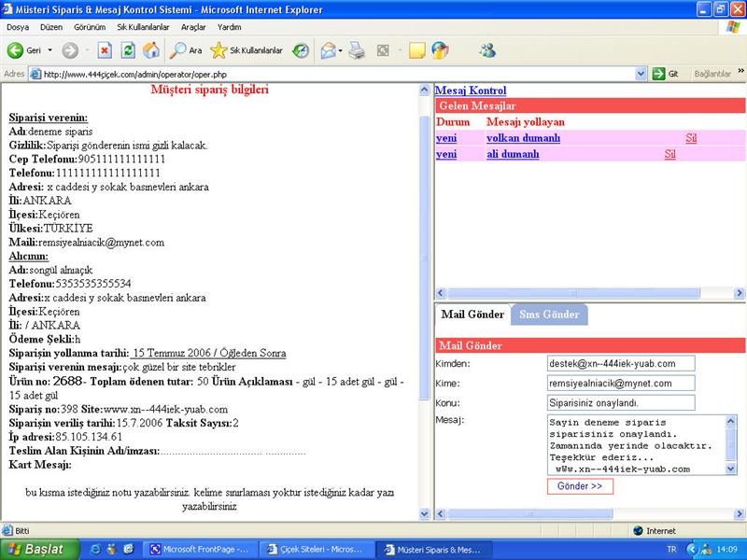Click the Forward arrow icon
Image resolution: width=747 pixels, height=560 pixels.
point(70,50)
